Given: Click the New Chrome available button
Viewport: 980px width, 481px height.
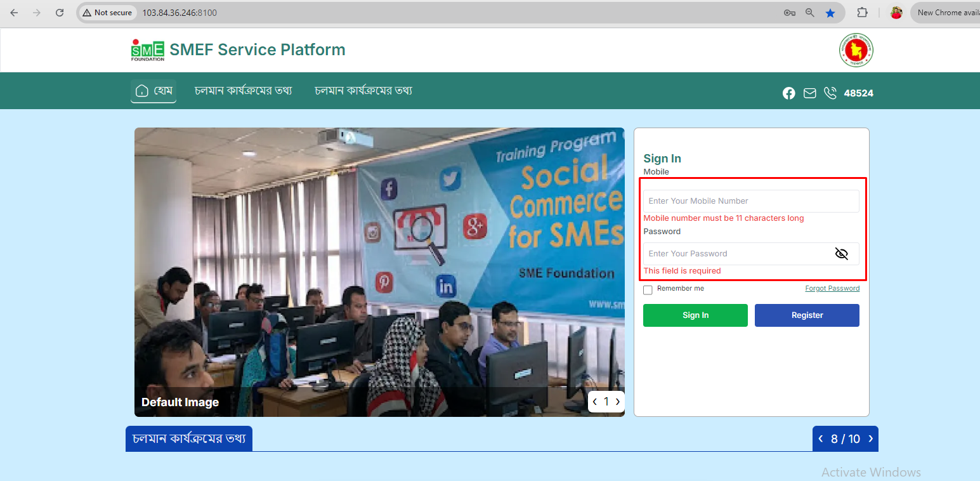Looking at the screenshot, I should click(x=945, y=13).
